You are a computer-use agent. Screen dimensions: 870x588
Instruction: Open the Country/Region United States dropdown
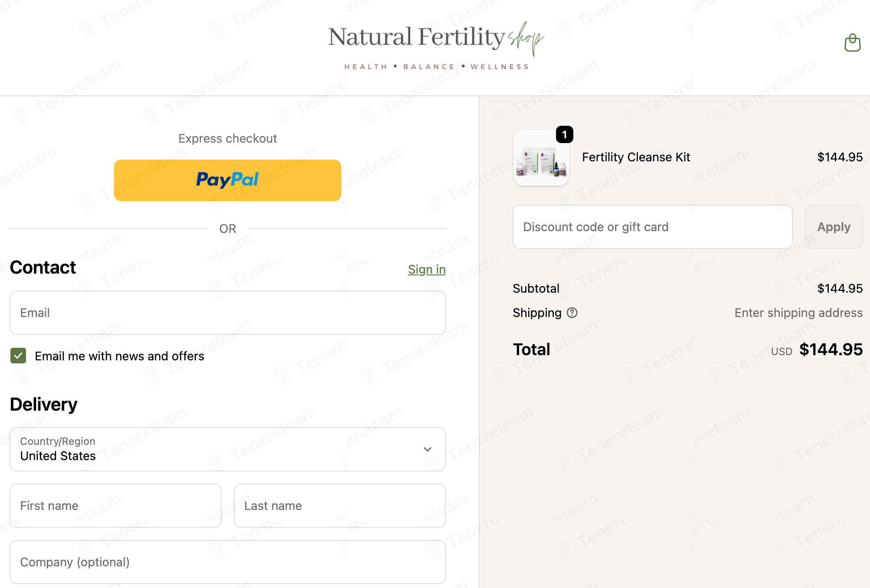[228, 449]
